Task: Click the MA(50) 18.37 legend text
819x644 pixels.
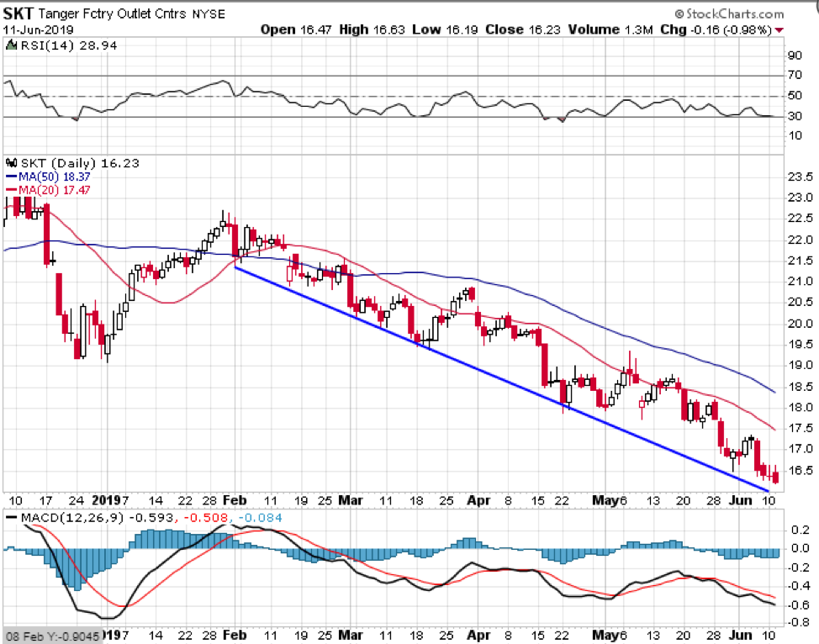Action: (55, 177)
